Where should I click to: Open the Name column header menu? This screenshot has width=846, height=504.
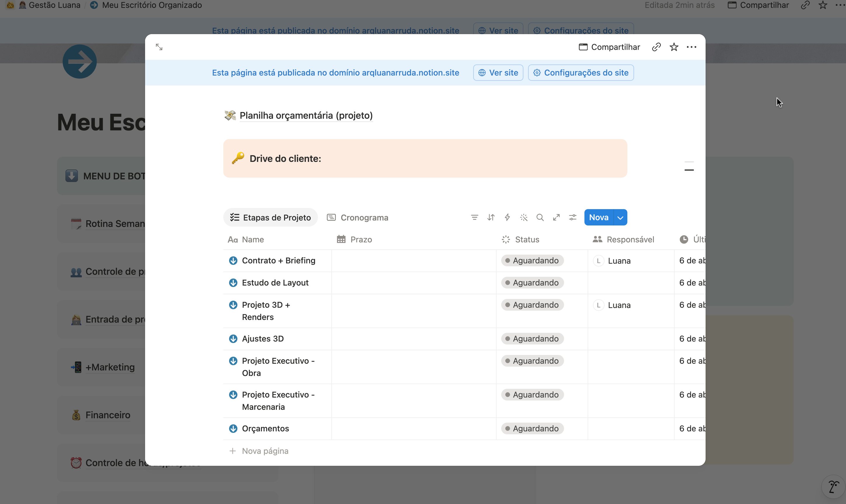[277, 239]
